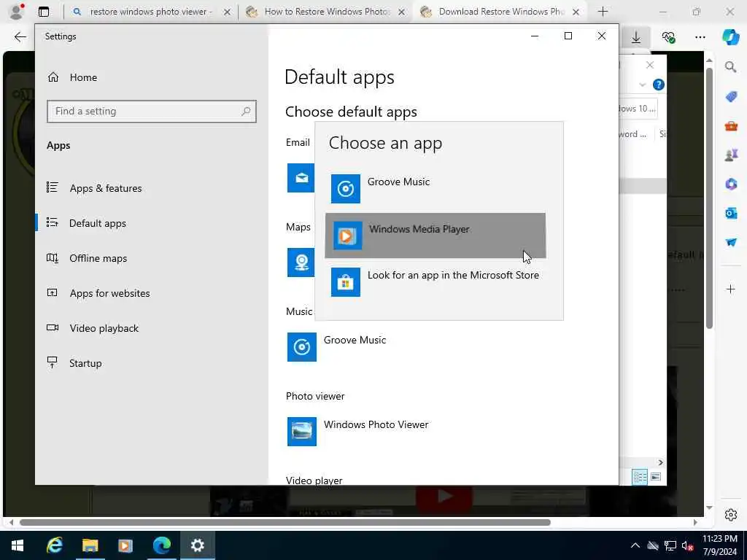Screen dimensions: 747x560
Task: Open the network tray icon
Action: click(670, 545)
